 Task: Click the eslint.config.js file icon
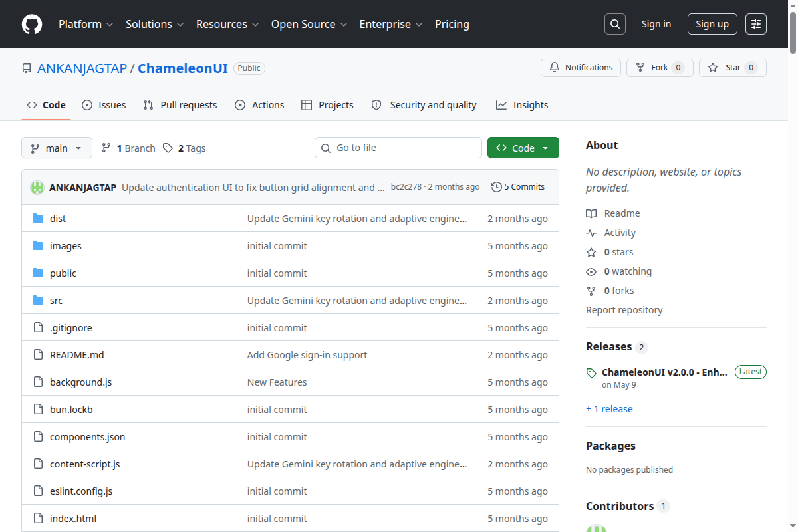[x=38, y=491]
